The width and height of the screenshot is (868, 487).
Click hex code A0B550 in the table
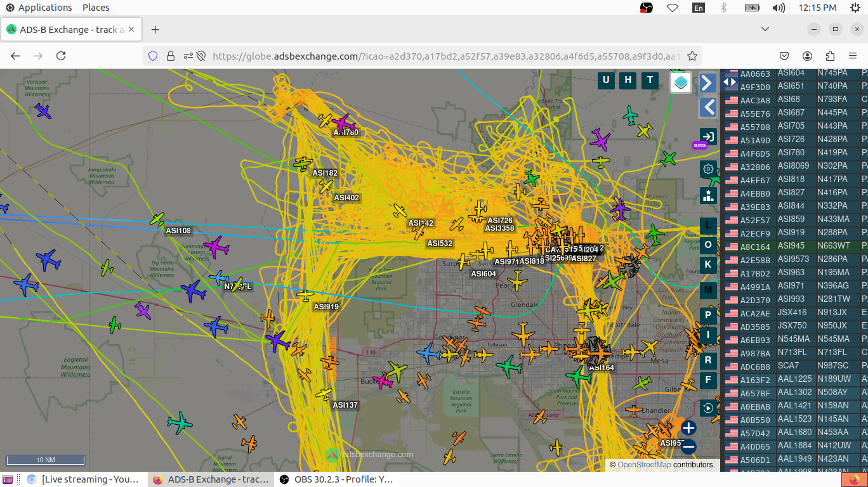pos(755,420)
